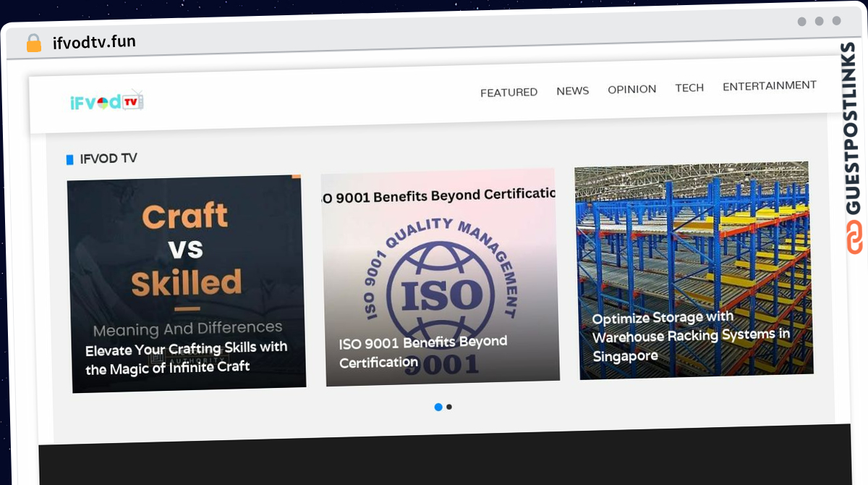868x485 pixels.
Task: Select the first blue carousel dot
Action: pos(438,407)
